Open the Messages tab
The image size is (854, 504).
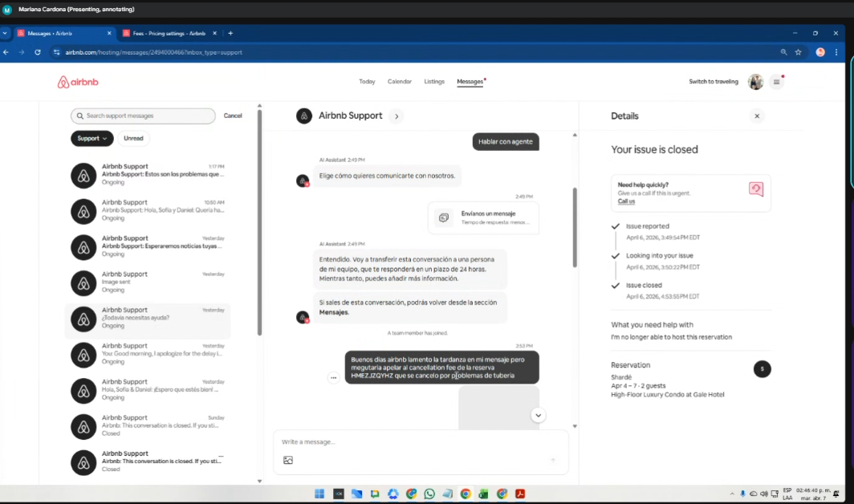(470, 82)
